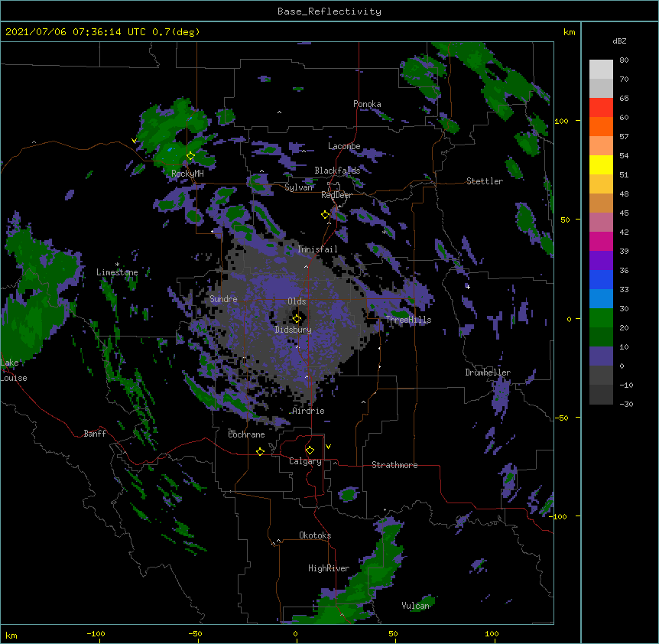Click the Stettler city label
Image resolution: width=659 pixels, height=644 pixels.
[485, 181]
